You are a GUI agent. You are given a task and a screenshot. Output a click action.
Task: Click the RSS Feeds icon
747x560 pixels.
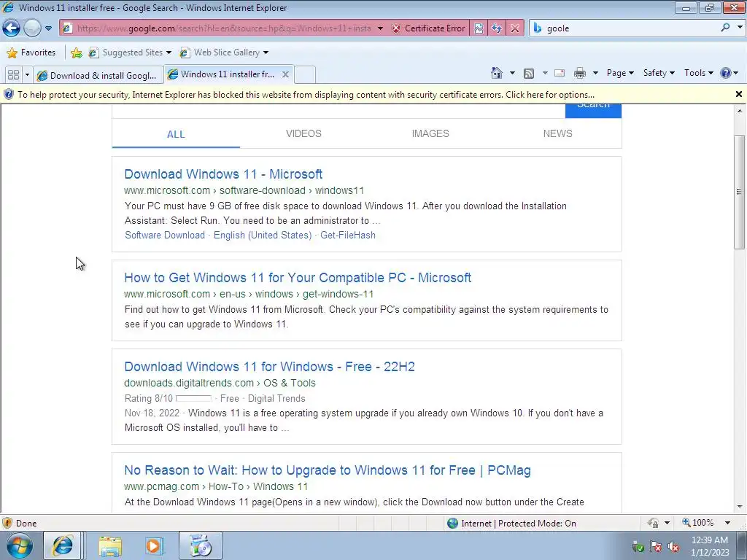[x=529, y=74]
